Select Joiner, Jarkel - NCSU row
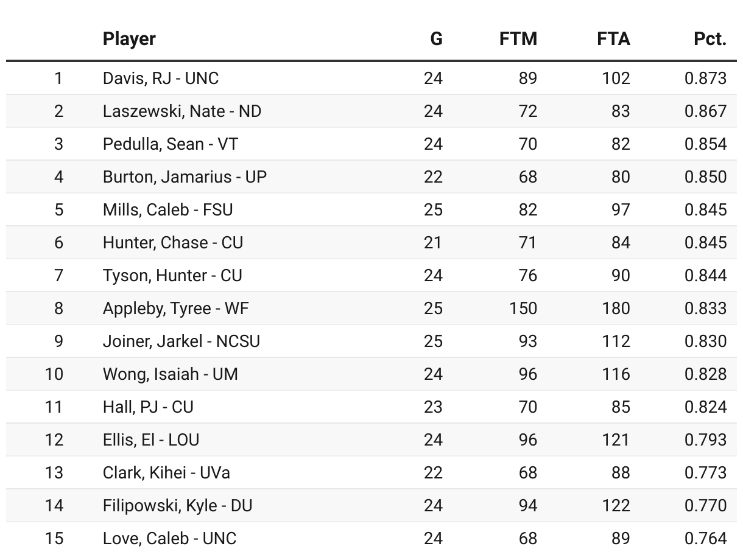This screenshot has width=743, height=560. [x=371, y=341]
